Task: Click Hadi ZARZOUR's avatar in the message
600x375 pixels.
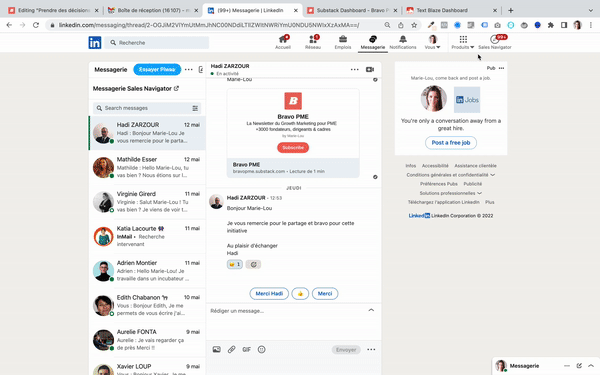Action: (216, 202)
